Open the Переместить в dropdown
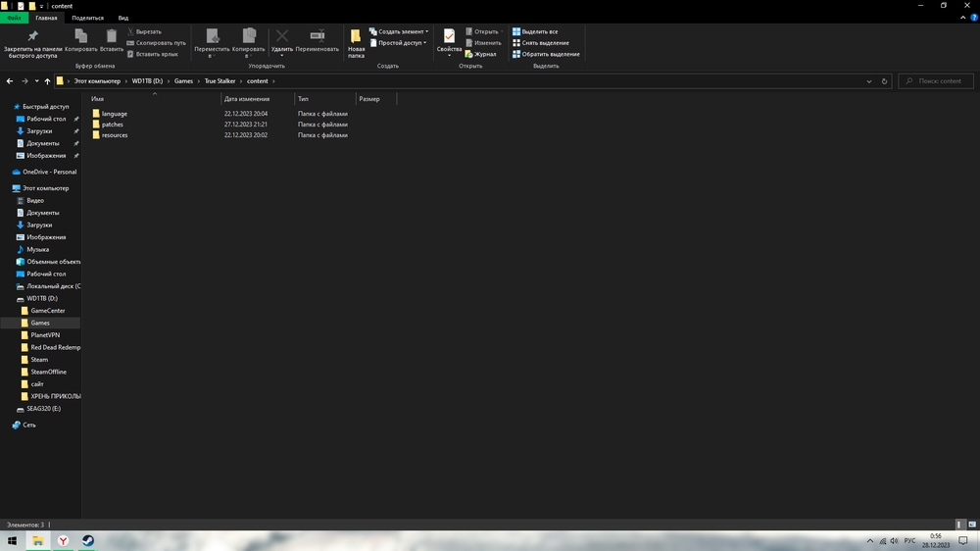The image size is (980, 551). tap(212, 44)
